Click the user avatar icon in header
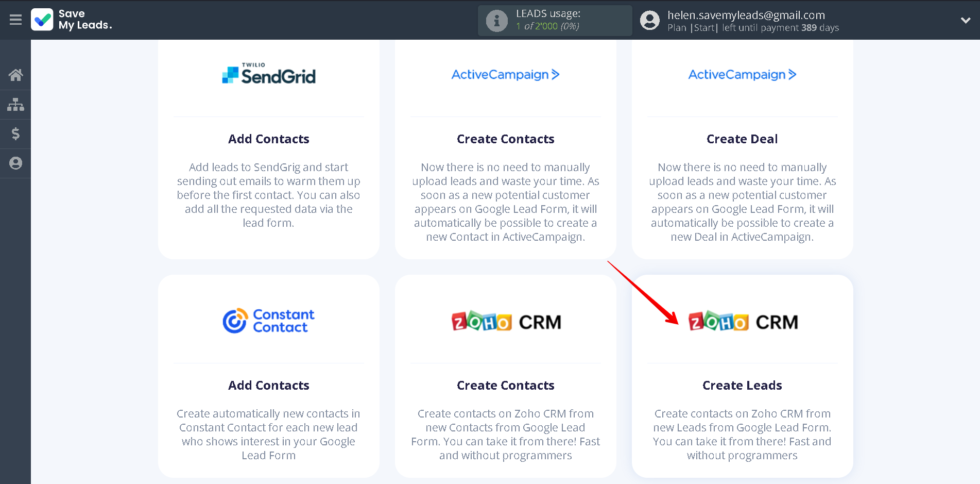Viewport: 980px width, 484px height. pyautogui.click(x=649, y=21)
